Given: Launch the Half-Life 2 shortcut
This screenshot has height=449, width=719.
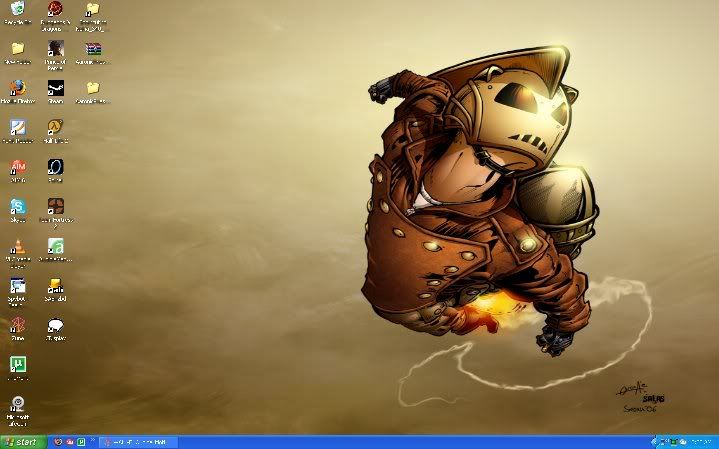Looking at the screenshot, I should click(55, 132).
